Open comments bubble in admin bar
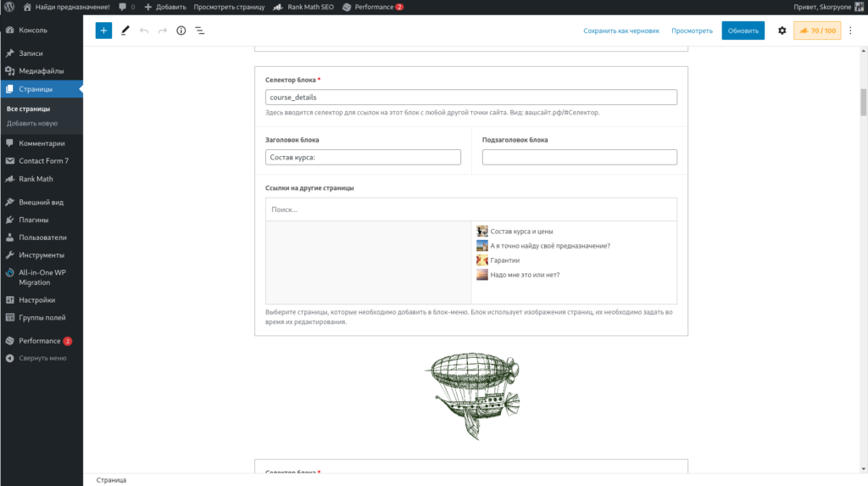Viewport: 868px width, 486px height. [127, 7]
